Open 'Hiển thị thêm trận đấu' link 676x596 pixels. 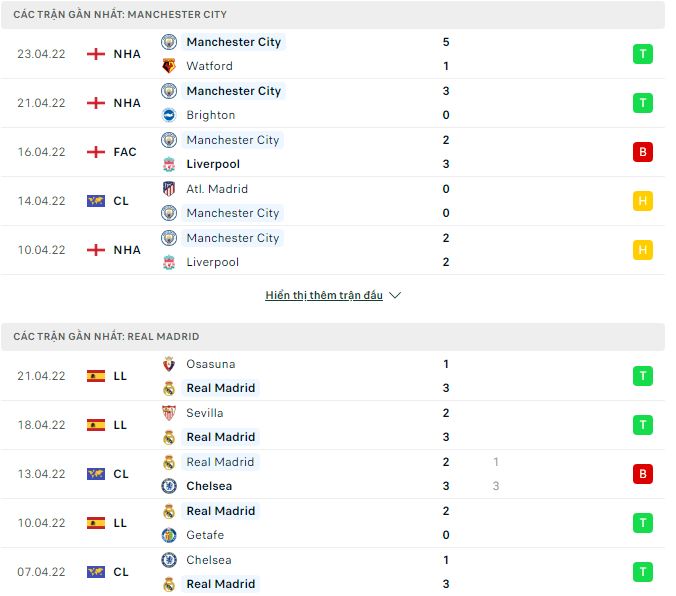(324, 295)
